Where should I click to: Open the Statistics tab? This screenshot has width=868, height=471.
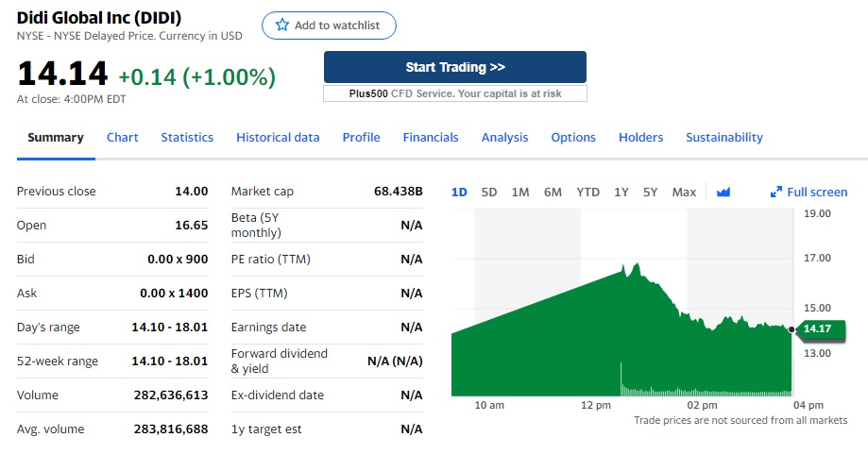pos(187,137)
